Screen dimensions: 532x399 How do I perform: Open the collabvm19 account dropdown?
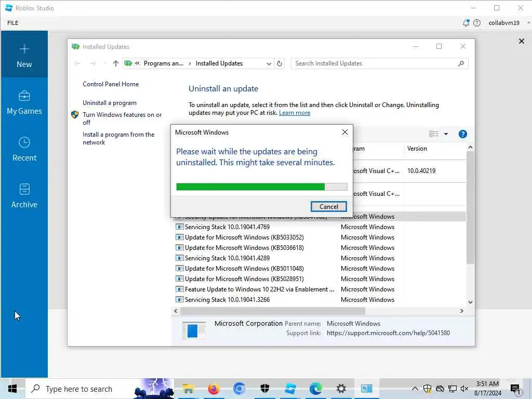coord(508,23)
